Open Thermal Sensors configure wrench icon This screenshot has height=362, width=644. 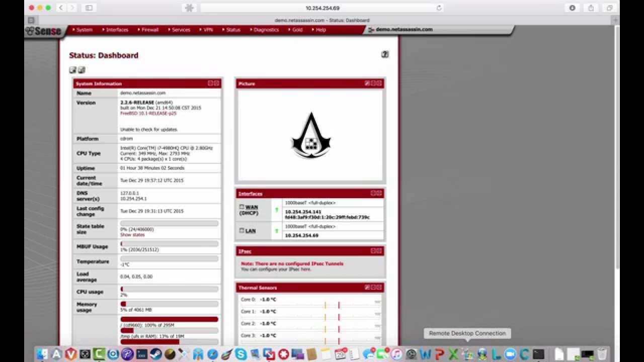pos(367,288)
